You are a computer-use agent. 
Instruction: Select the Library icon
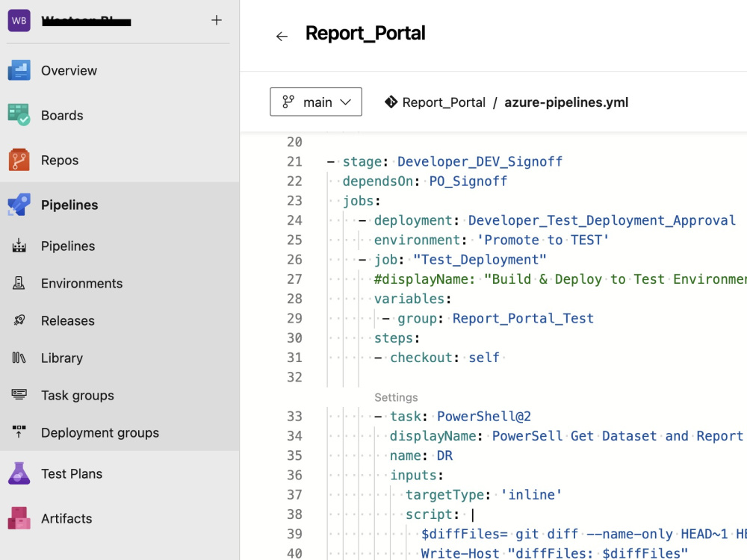pyautogui.click(x=19, y=358)
